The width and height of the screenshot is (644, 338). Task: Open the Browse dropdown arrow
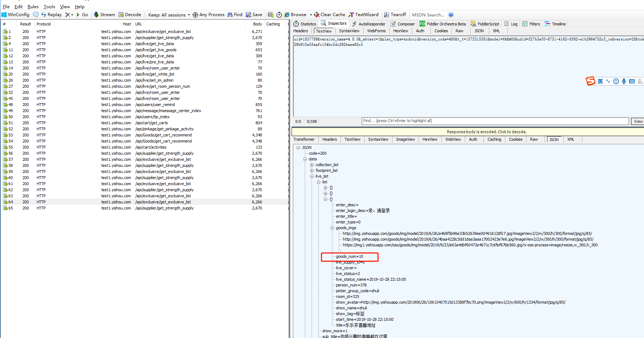(x=311, y=15)
